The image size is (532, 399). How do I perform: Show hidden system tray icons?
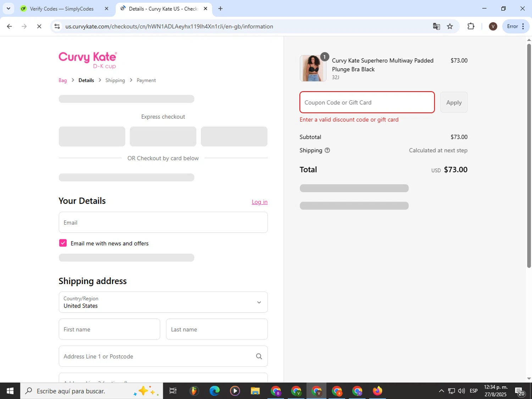pyautogui.click(x=441, y=391)
